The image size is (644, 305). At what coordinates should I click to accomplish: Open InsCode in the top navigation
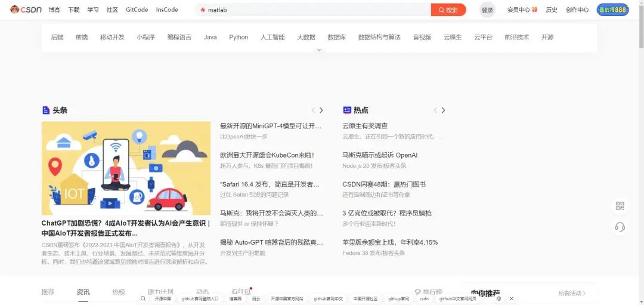coord(167,10)
